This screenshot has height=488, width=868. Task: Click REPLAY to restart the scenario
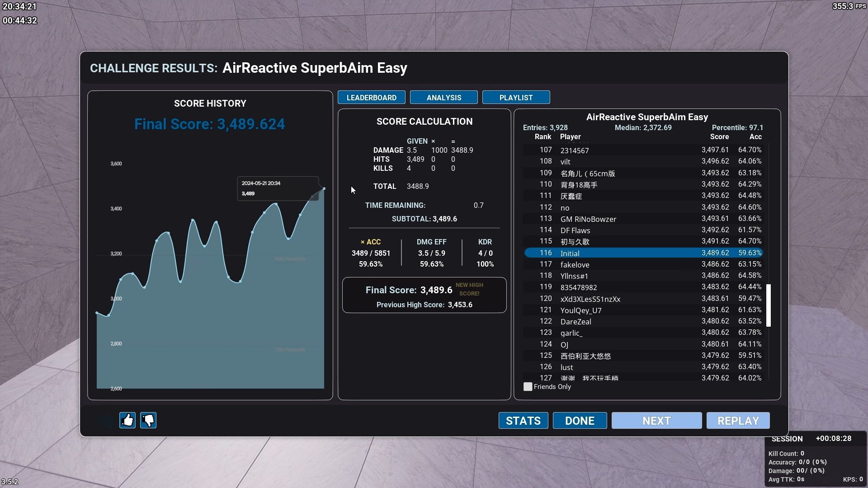(737, 420)
